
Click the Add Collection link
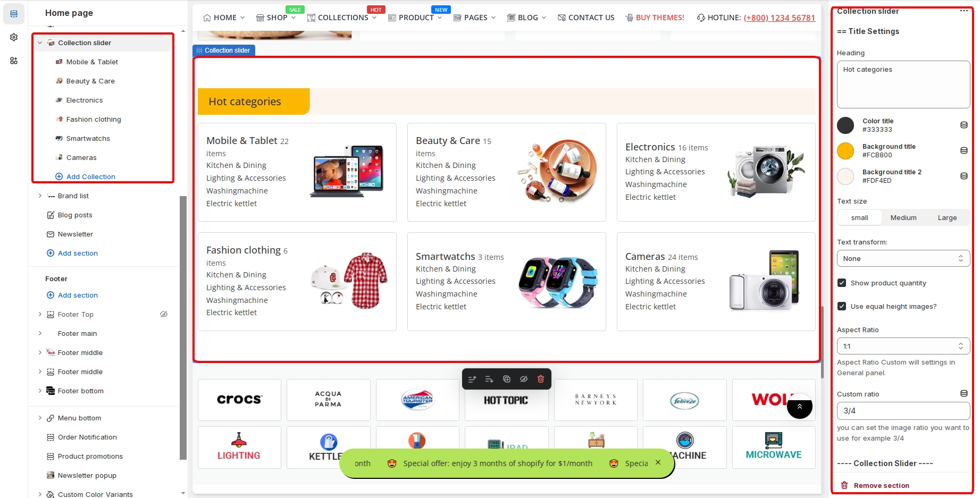pyautogui.click(x=90, y=177)
